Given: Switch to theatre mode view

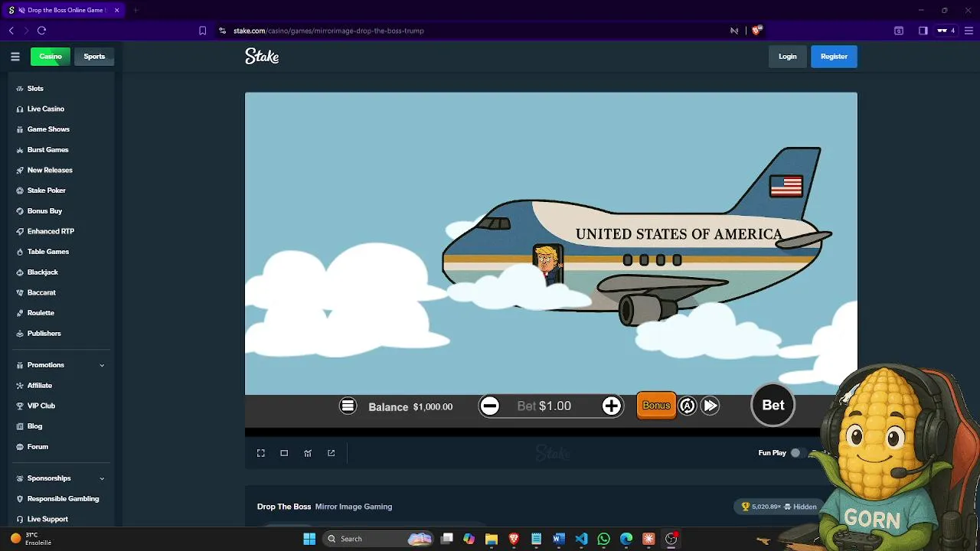Looking at the screenshot, I should [x=284, y=453].
